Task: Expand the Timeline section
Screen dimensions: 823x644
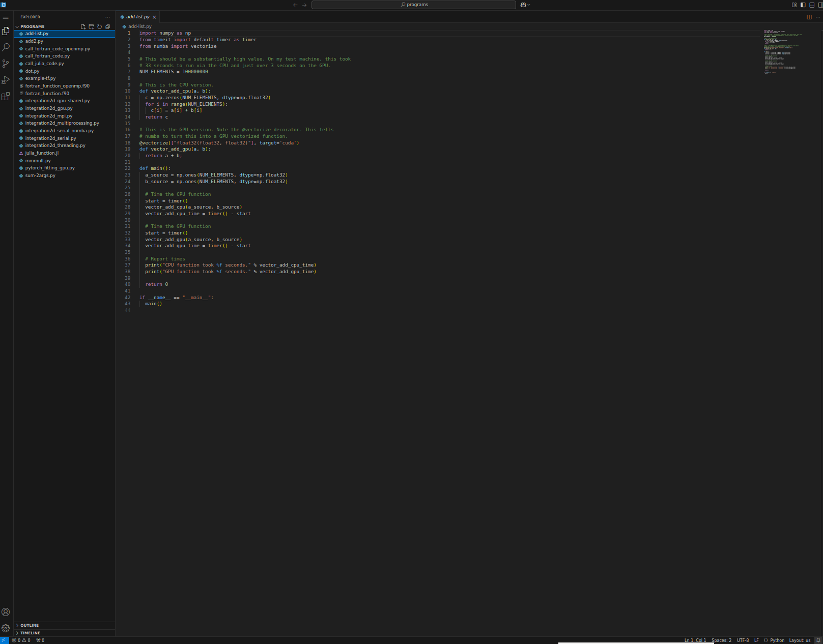Action: coord(30,633)
